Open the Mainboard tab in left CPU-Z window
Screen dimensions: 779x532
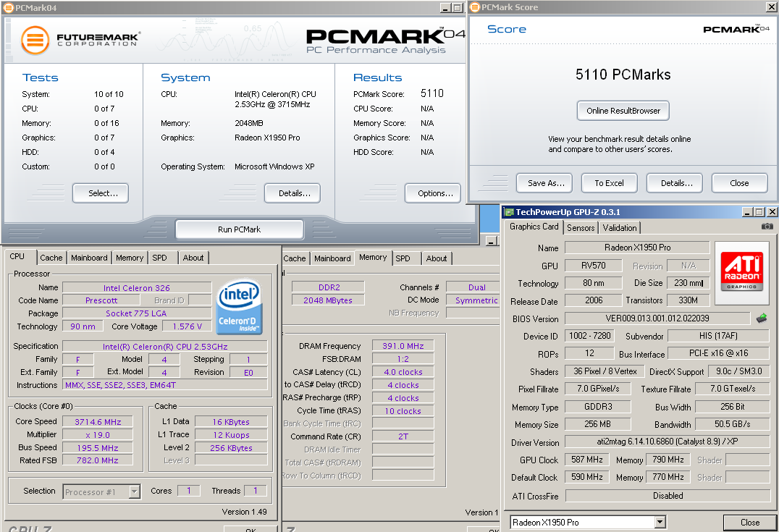click(89, 258)
